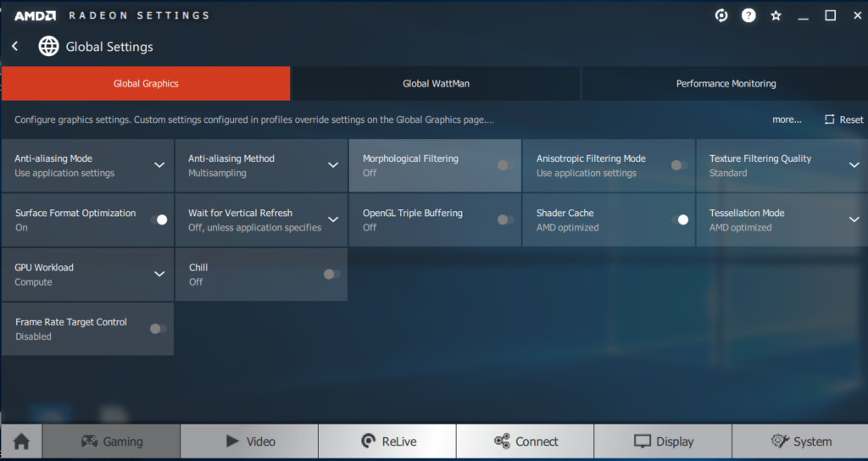This screenshot has width=868, height=461.
Task: Expand the GPU Workload dropdown
Action: [x=159, y=274]
